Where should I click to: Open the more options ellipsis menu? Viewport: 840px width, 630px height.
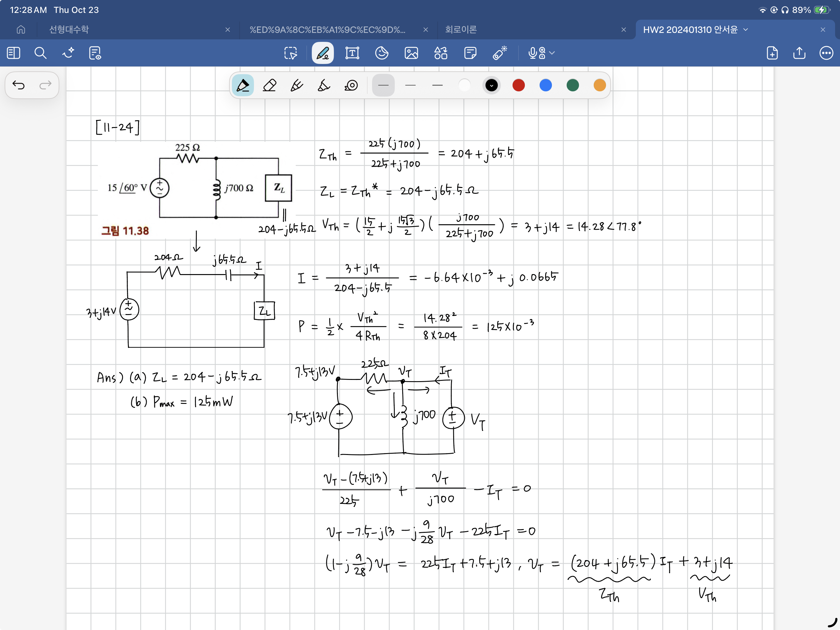point(826,53)
